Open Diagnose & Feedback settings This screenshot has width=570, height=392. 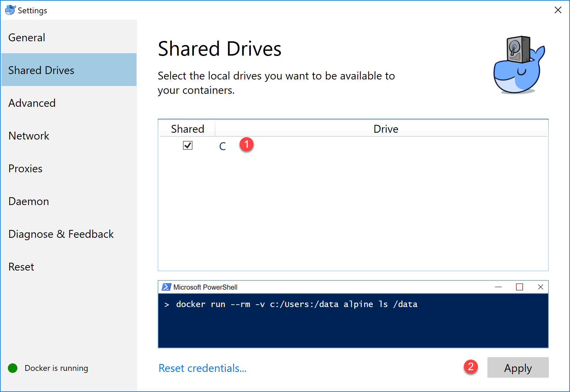[x=61, y=234]
